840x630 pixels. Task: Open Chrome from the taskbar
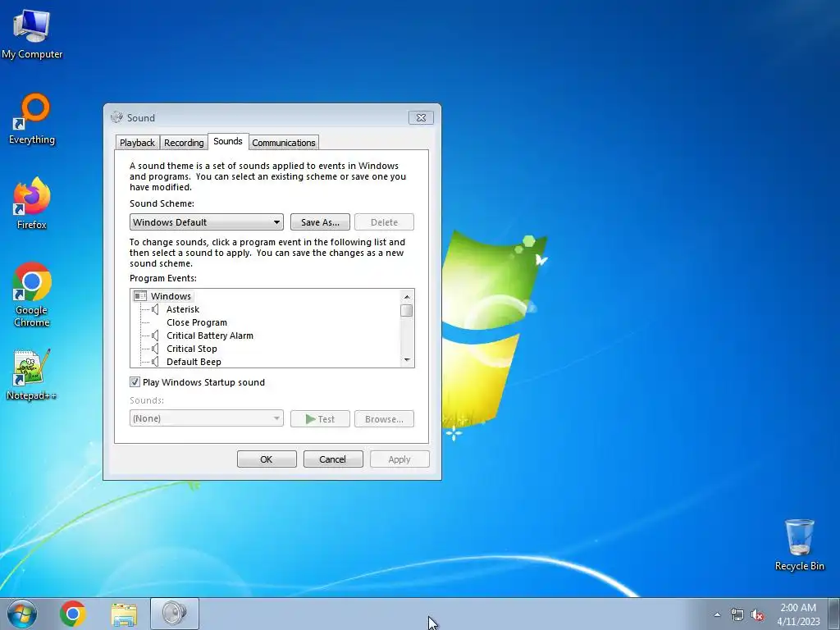(x=73, y=614)
